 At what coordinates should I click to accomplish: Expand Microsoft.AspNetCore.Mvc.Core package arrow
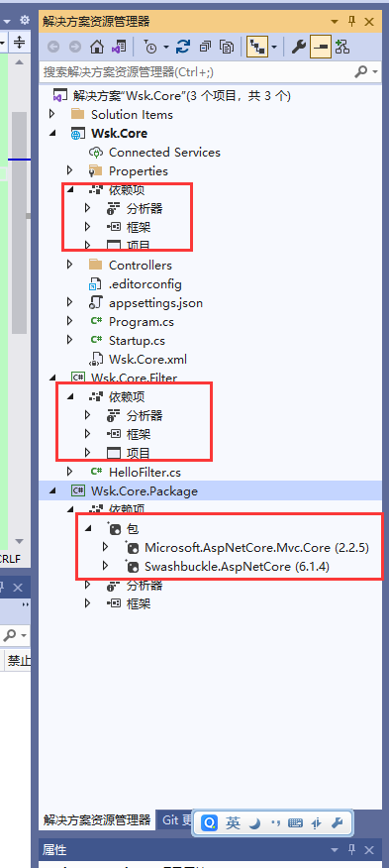point(106,548)
